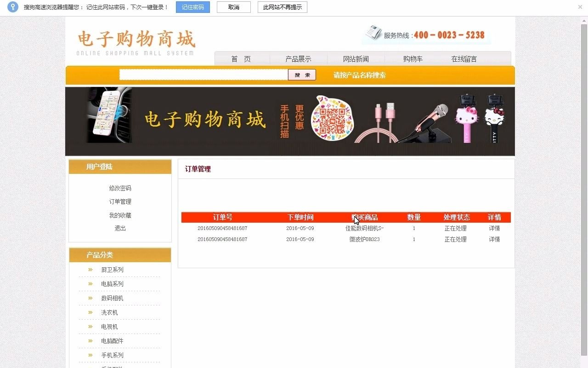Click the 电子购物商城 site logo
The height and width of the screenshot is (368, 588).
pos(136,42)
